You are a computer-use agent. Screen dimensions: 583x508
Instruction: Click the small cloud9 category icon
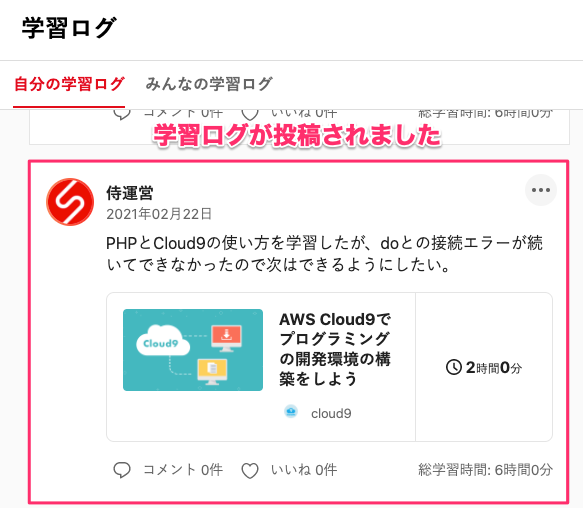click(x=291, y=412)
